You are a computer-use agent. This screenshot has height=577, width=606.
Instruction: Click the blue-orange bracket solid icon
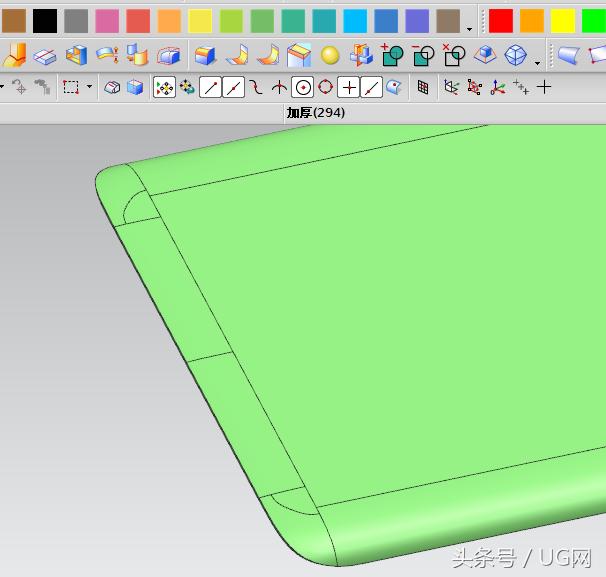point(76,56)
